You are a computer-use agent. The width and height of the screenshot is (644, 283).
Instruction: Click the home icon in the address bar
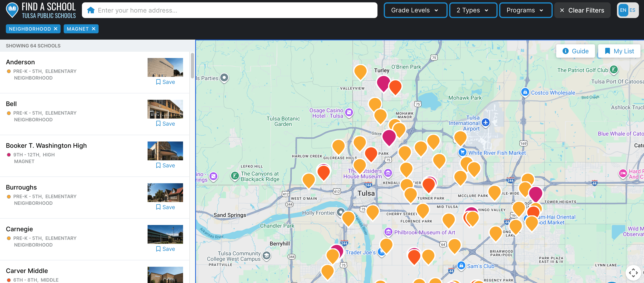click(x=91, y=10)
